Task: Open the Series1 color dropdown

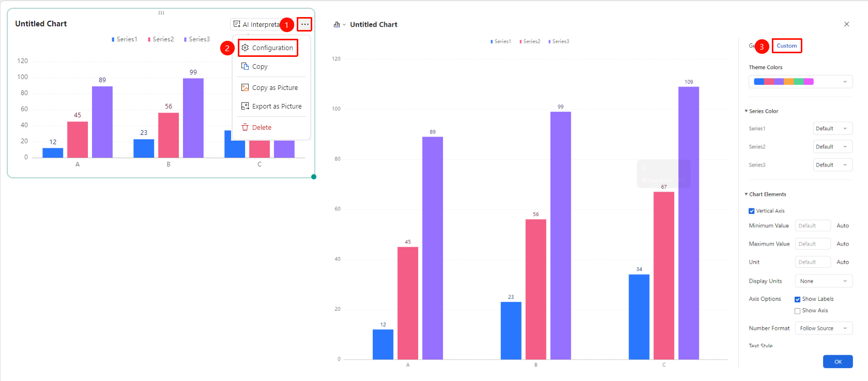Action: [833, 128]
